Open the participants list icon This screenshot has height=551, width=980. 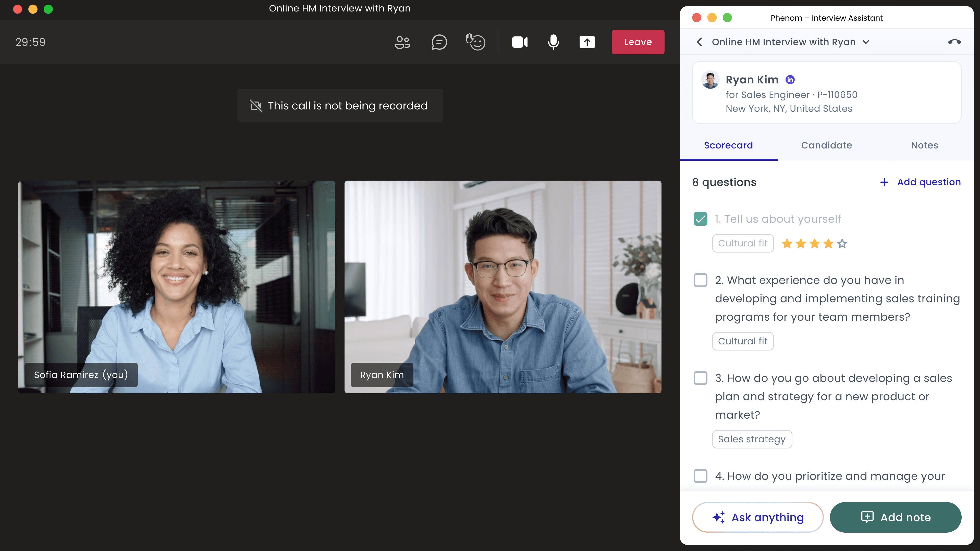402,42
